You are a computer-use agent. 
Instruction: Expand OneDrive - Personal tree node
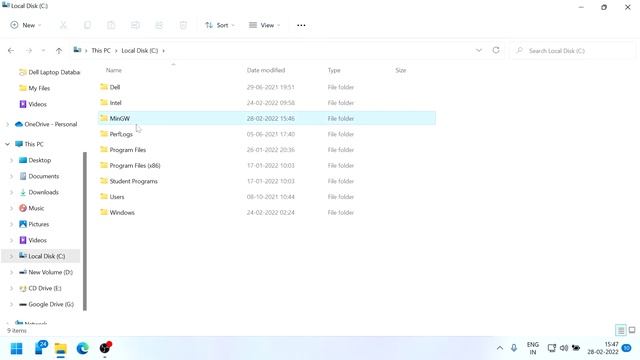coord(7,124)
